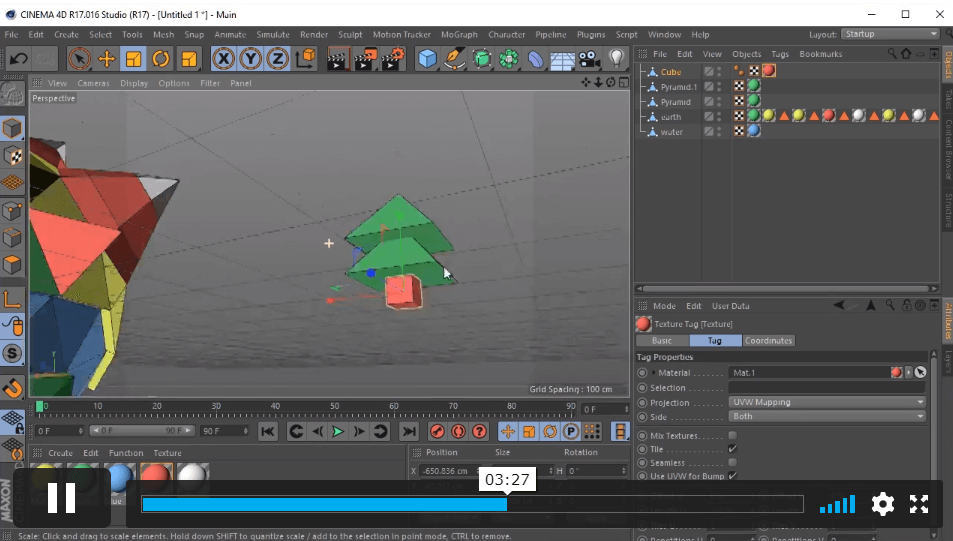Switch to Points mode in left toolbar
The width and height of the screenshot is (953, 541).
12,211
